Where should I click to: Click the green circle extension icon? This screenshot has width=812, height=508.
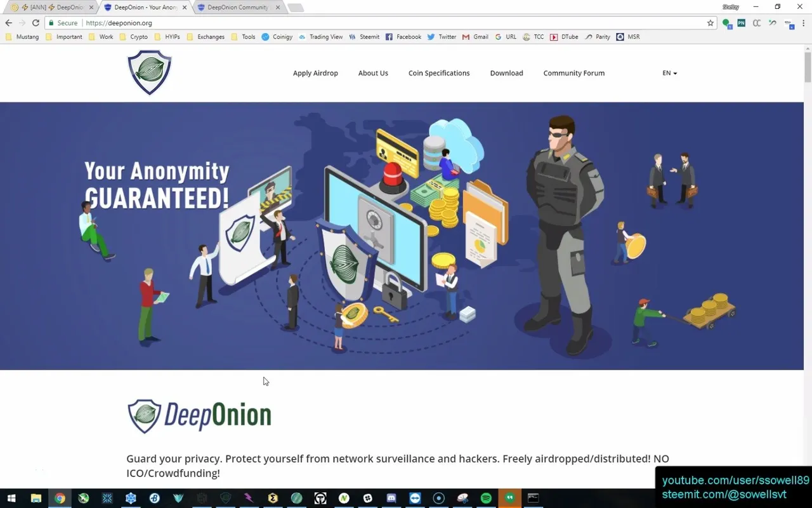click(727, 23)
